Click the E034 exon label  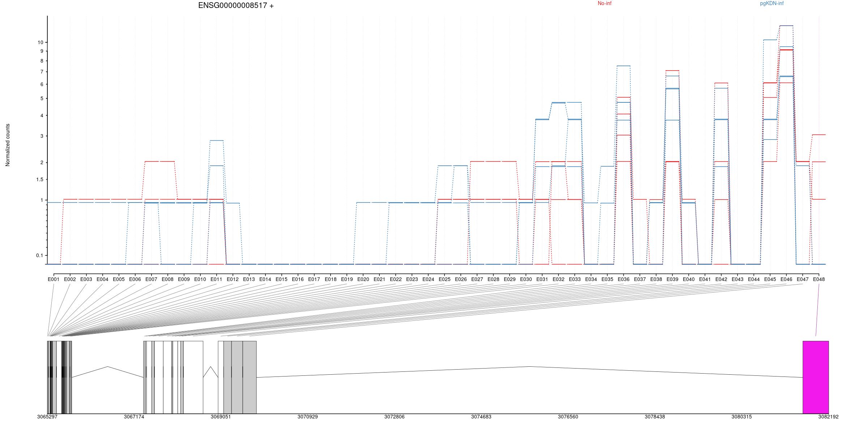[x=591, y=279]
